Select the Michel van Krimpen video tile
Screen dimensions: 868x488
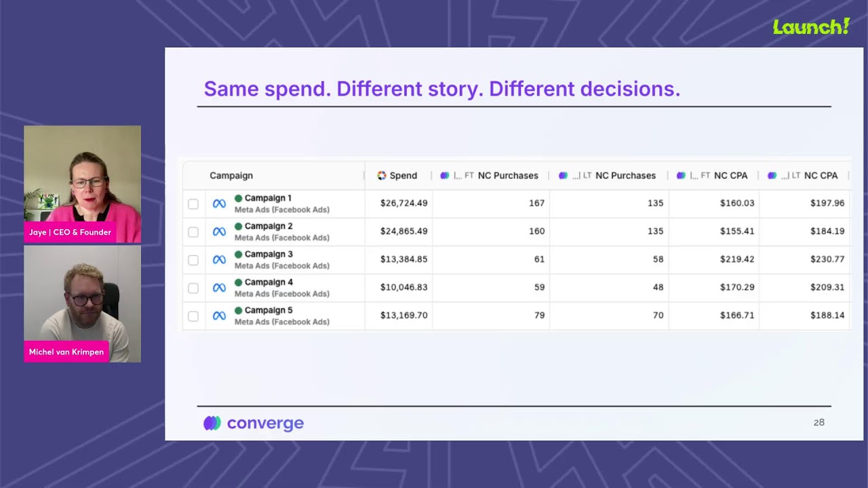[82, 304]
